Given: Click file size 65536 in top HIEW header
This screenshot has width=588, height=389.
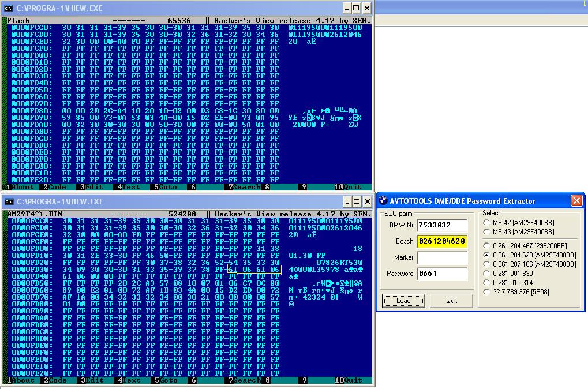Looking at the screenshot, I should 179,21.
